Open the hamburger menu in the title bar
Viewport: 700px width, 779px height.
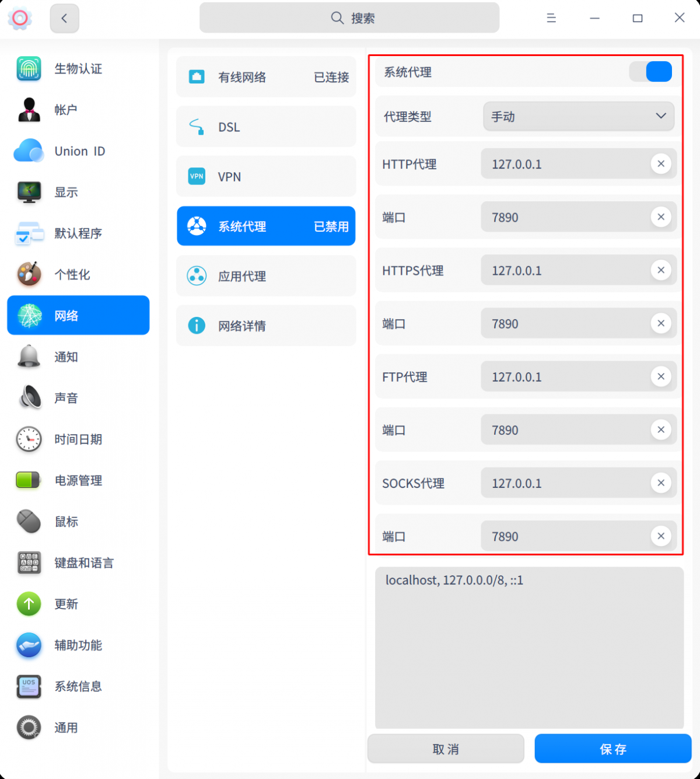point(551,18)
